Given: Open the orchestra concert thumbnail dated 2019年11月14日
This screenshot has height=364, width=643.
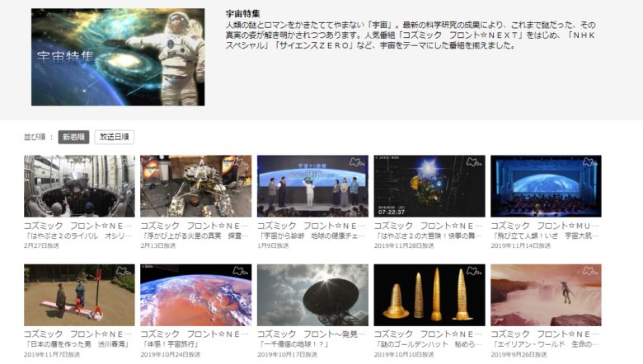Looking at the screenshot, I should 546,186.
